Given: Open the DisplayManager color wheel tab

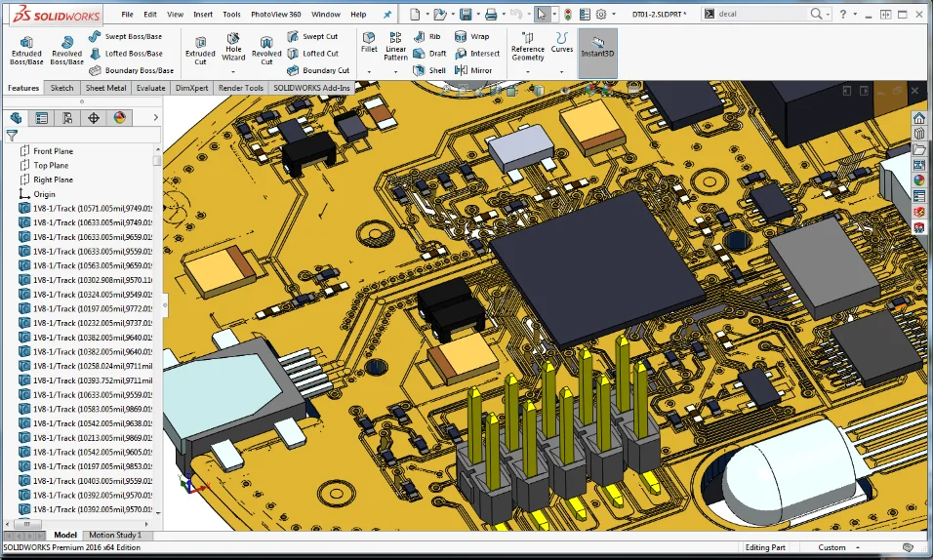Looking at the screenshot, I should click(119, 118).
